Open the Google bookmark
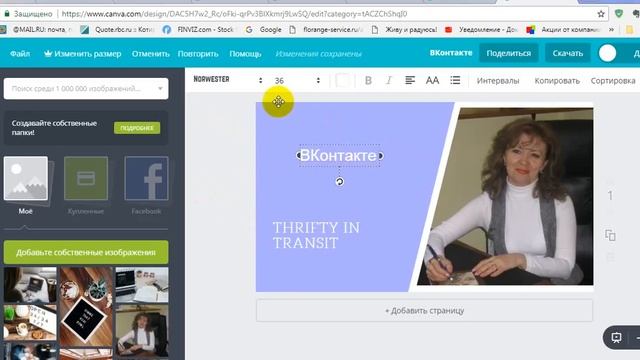 [263, 29]
